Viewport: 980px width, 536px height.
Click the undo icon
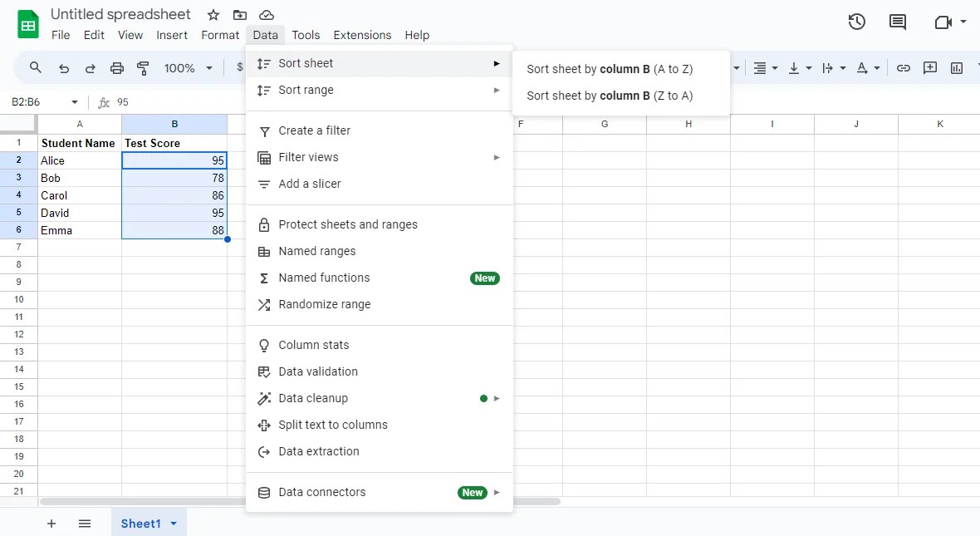(x=63, y=68)
